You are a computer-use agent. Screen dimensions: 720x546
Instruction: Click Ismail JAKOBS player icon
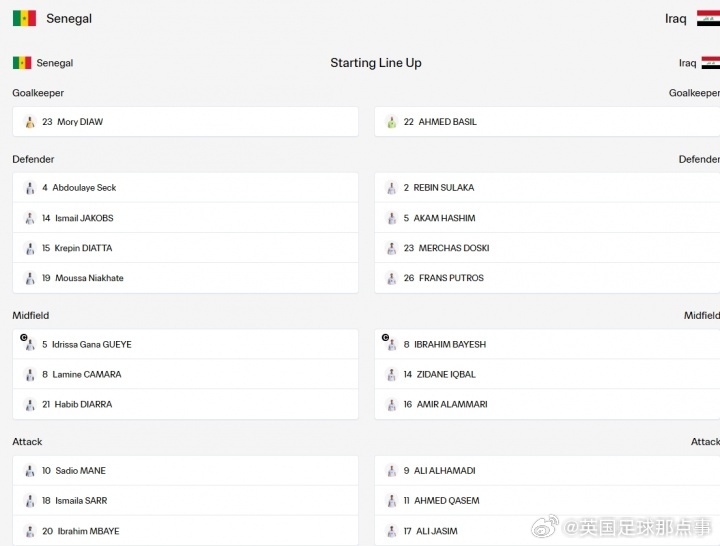click(30, 218)
